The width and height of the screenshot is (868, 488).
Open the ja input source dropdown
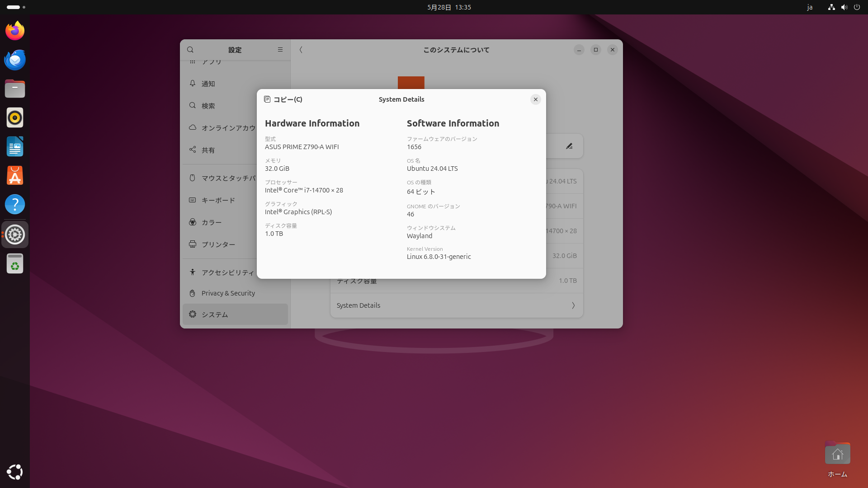tap(810, 7)
